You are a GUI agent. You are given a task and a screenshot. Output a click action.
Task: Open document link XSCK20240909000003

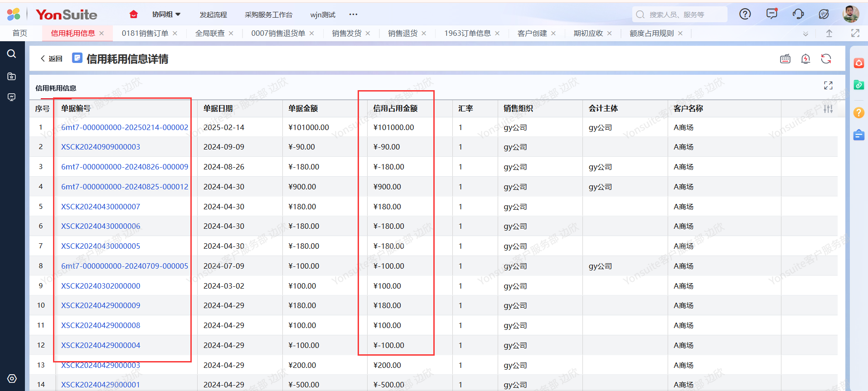[101, 147]
